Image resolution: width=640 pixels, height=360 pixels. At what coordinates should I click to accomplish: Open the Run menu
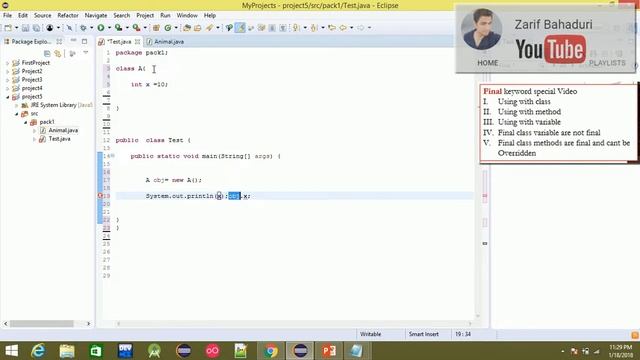165,16
